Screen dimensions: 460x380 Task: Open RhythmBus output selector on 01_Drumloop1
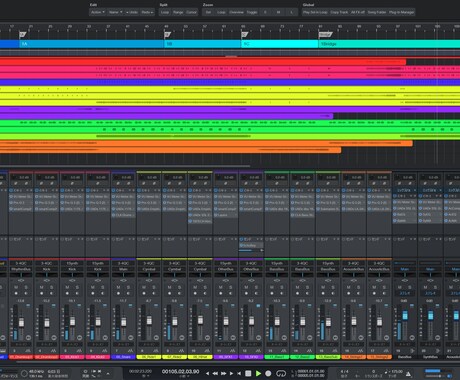point(21,269)
